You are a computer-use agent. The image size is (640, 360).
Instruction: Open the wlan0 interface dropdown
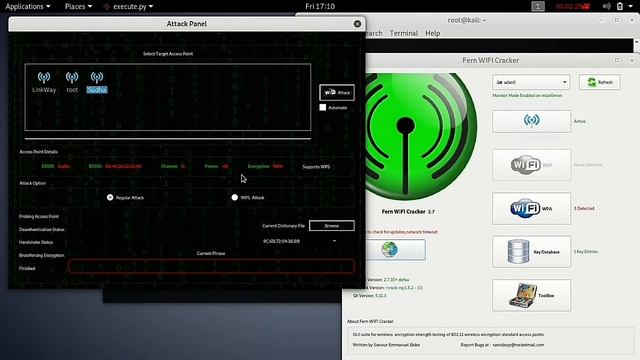click(531, 82)
